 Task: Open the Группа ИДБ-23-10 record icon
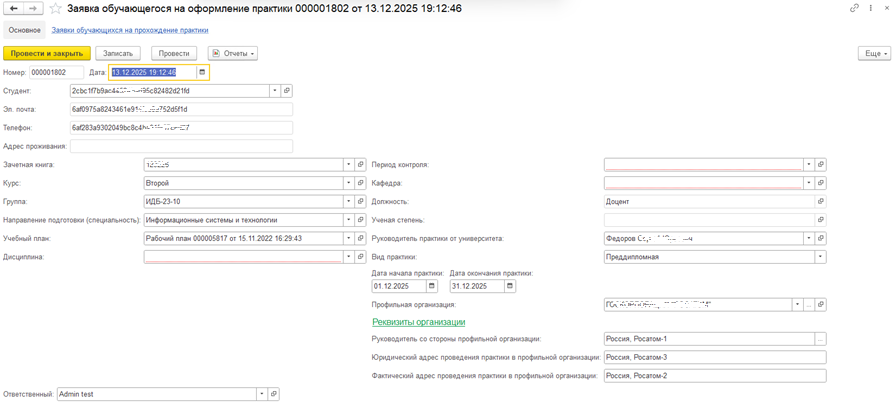point(360,201)
